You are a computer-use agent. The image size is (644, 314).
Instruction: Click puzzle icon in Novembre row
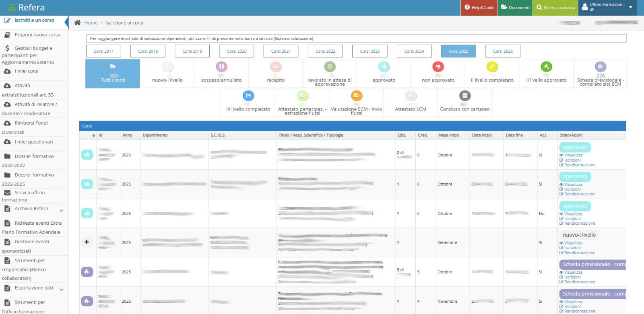(x=87, y=301)
